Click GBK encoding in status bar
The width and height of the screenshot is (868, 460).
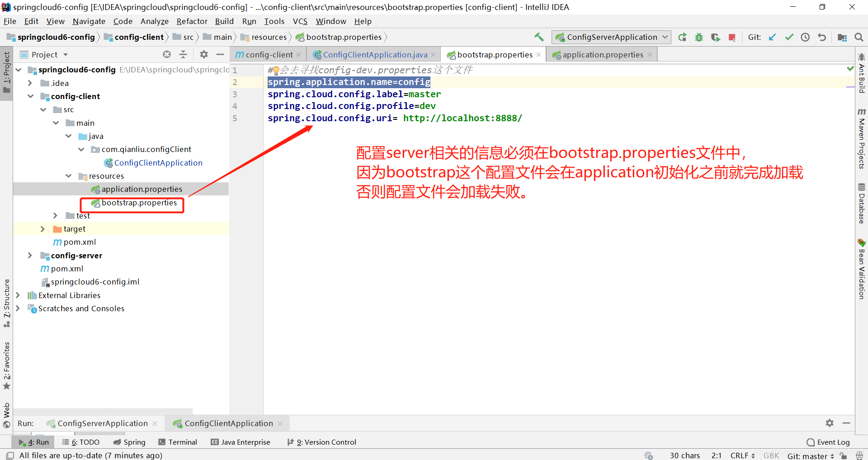pyautogui.click(x=771, y=455)
